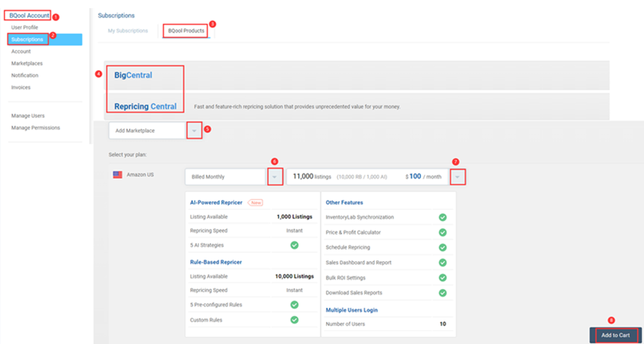Open the Billed Monthly dropdown arrow
The width and height of the screenshot is (644, 344).
(x=275, y=177)
